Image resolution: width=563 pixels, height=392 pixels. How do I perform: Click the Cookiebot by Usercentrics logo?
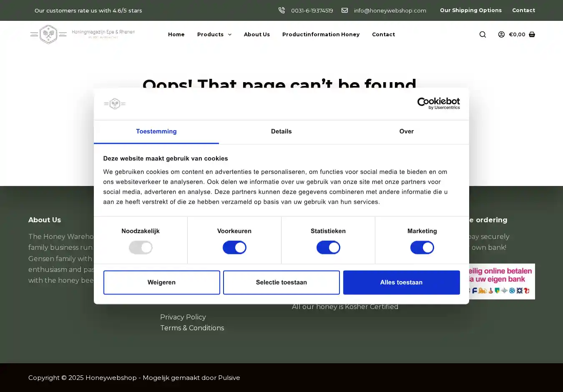click(438, 103)
